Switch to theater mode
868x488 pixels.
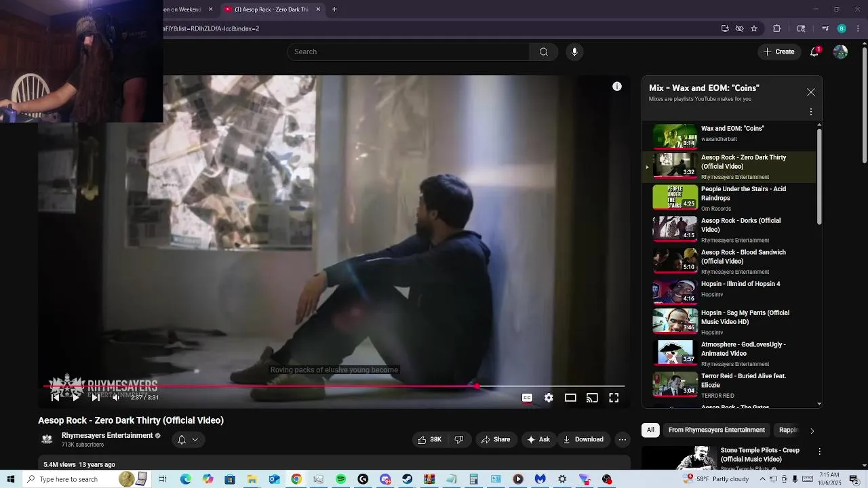(570, 398)
